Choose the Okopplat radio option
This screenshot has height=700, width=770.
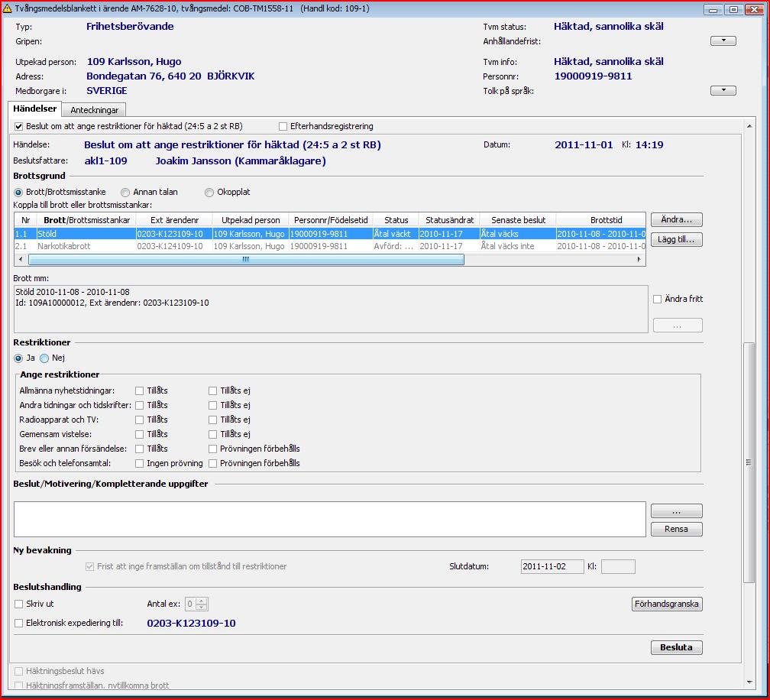(209, 192)
